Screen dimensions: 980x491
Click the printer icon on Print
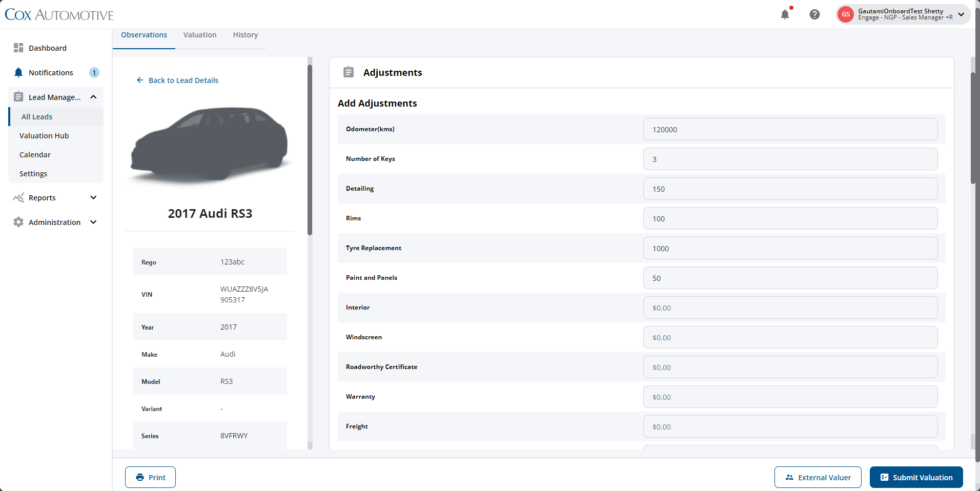pos(140,477)
